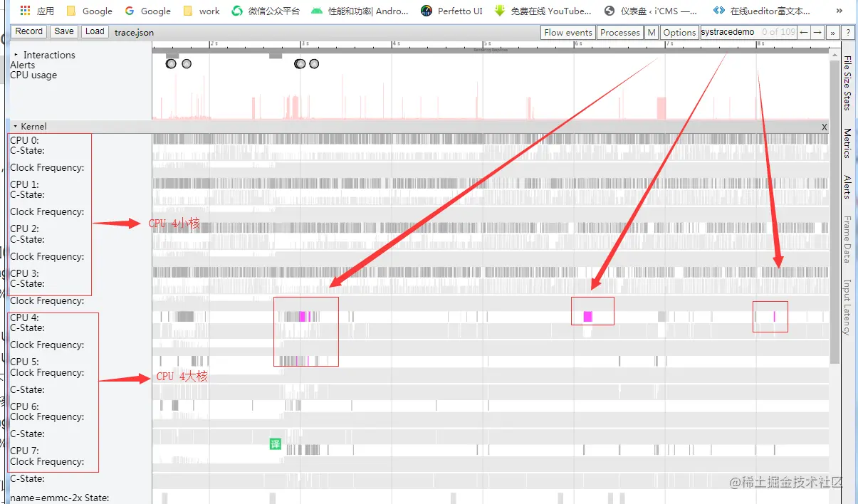This screenshot has height=504, width=858.
Task: Open the Options menu
Action: 679,32
